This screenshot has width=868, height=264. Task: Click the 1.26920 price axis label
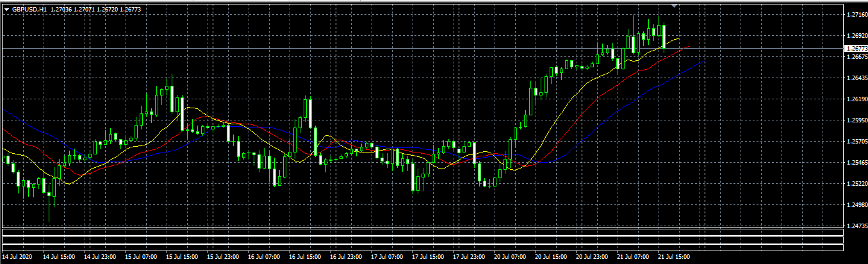pos(856,35)
